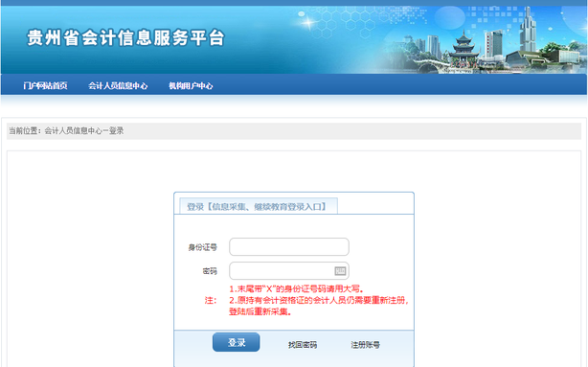588x367 pixels.
Task: Focus the 密码 password field
Action: click(289, 271)
